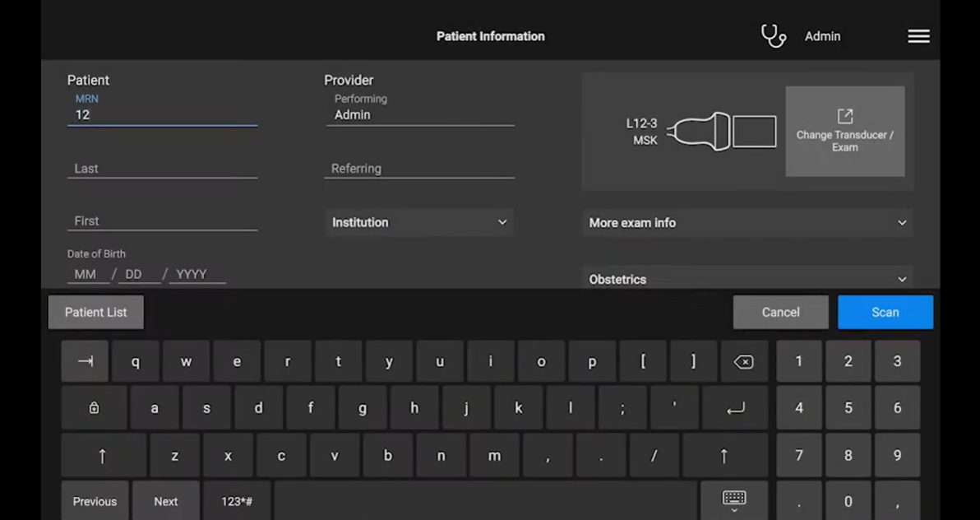Click the Admin user label
Viewport: 980px width, 520px height.
click(822, 35)
